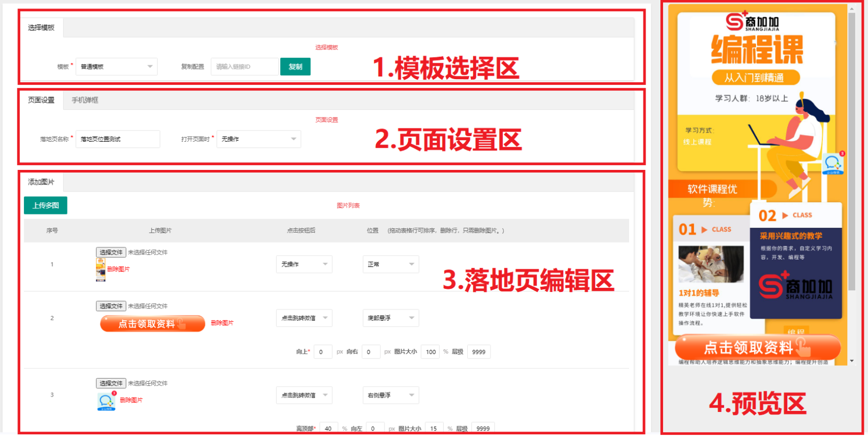Click the orange 点击领取资料 button in preview
The height and width of the screenshot is (438, 868).
click(758, 348)
